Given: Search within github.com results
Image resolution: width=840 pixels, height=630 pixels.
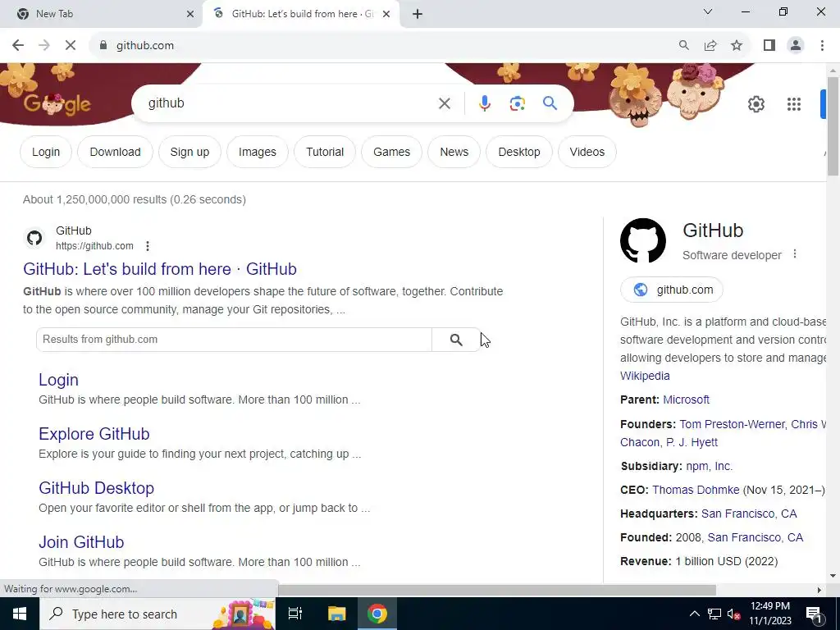Looking at the screenshot, I should click(456, 340).
